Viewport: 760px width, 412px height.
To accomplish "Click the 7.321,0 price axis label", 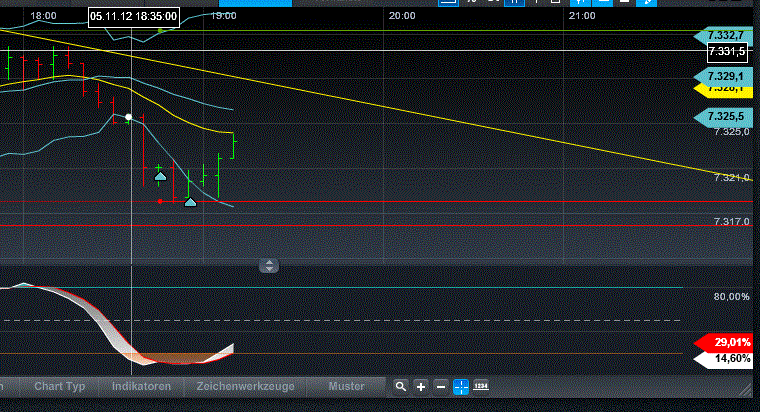I will [731, 177].
